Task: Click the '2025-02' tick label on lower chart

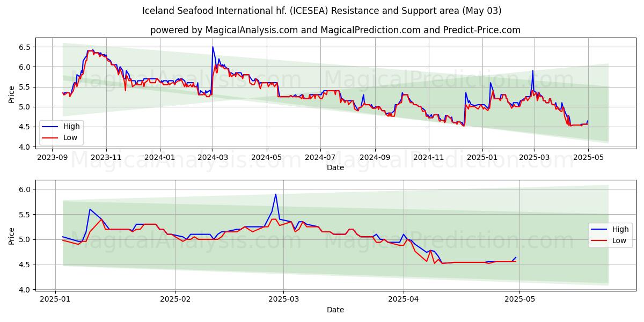Action: (175, 299)
